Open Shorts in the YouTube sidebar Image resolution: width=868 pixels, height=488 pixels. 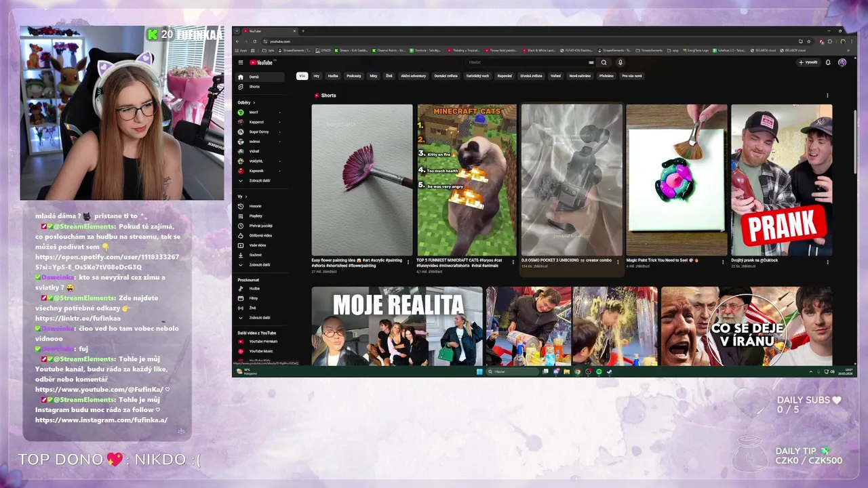[x=258, y=87]
